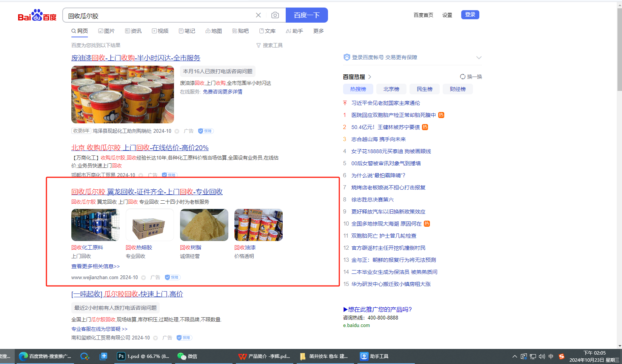Open the Baidu logo homepage
The width and height of the screenshot is (622, 364).
[37, 15]
